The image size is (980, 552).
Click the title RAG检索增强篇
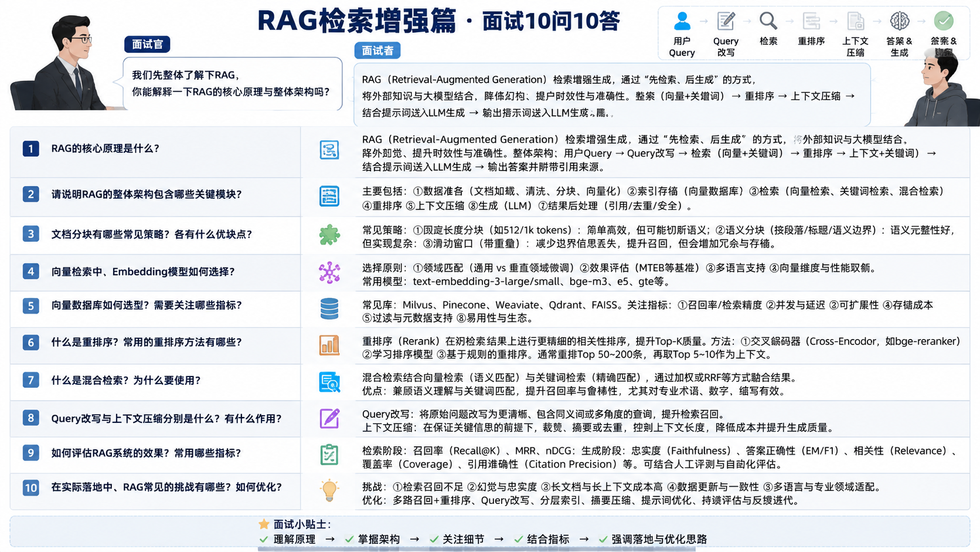[356, 21]
